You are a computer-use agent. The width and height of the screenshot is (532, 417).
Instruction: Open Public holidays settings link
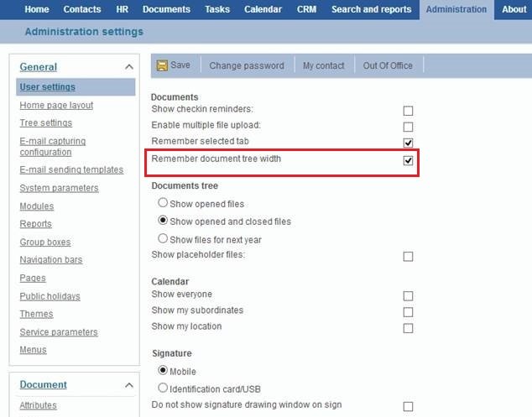[50, 296]
